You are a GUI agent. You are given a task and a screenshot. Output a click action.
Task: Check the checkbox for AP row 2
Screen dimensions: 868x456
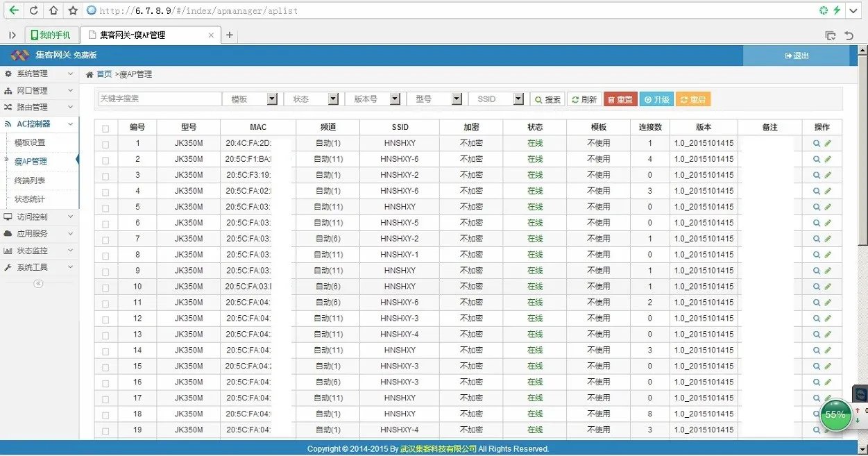click(x=105, y=160)
